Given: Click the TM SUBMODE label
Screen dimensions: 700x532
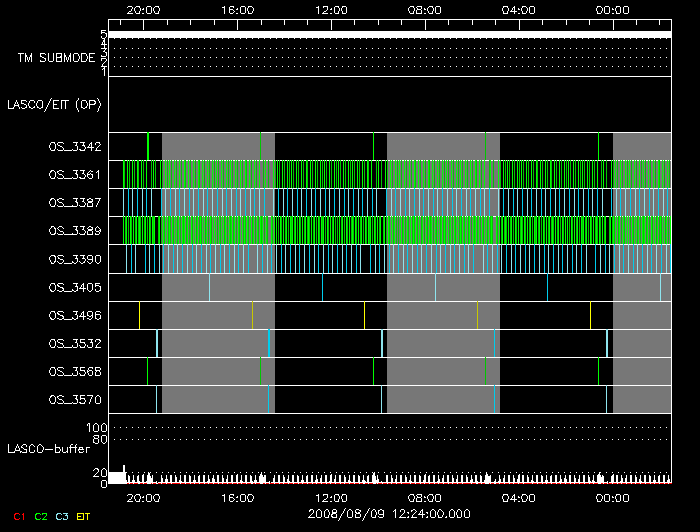Looking at the screenshot, I should pyautogui.click(x=56, y=58).
